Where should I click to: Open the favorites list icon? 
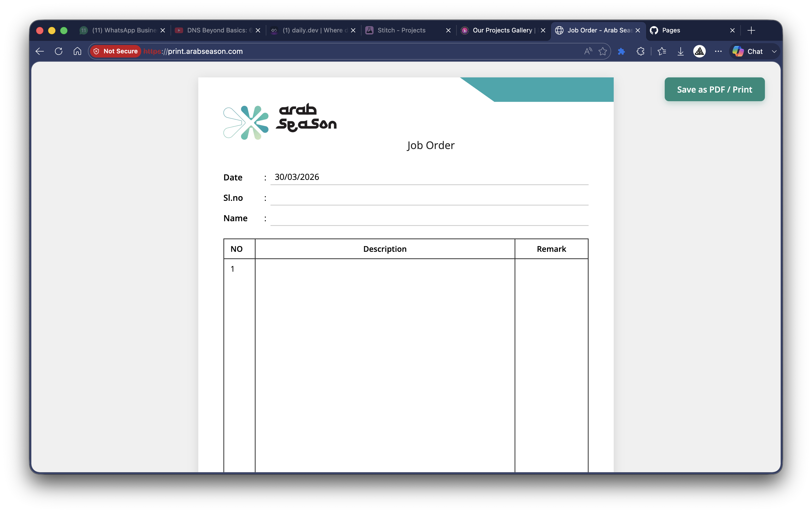(x=662, y=51)
